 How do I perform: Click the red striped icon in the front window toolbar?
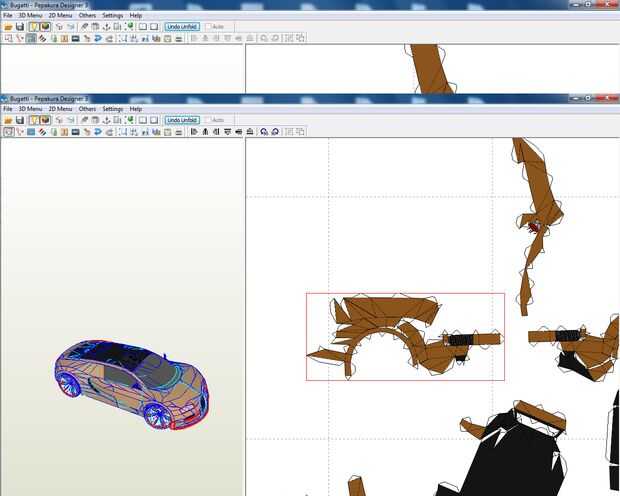click(x=42, y=132)
